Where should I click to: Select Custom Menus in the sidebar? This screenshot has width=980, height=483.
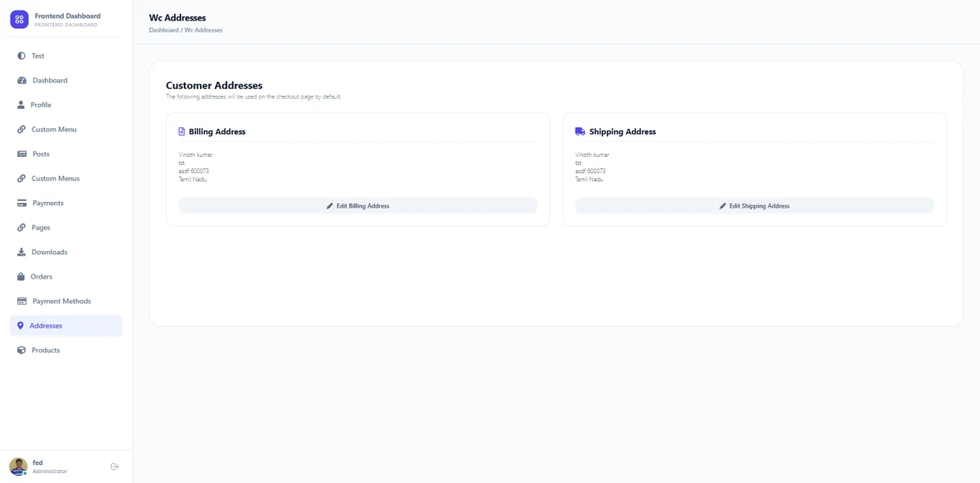[66, 179]
